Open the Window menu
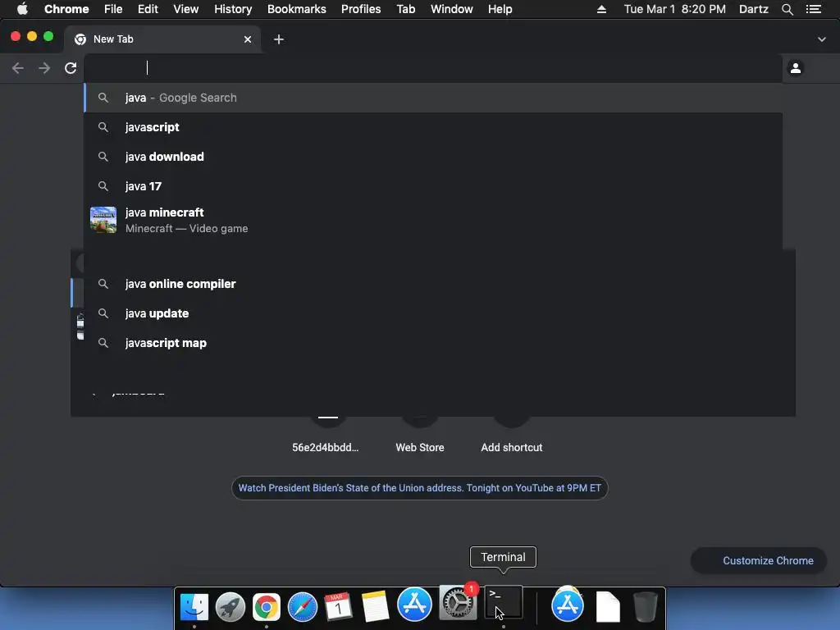Viewport: 840px width, 630px height. (452, 9)
